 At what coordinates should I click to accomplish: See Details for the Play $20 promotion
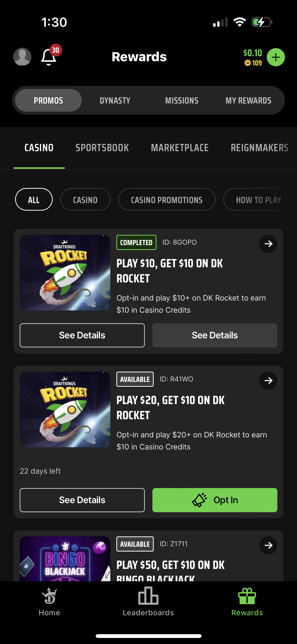[82, 500]
